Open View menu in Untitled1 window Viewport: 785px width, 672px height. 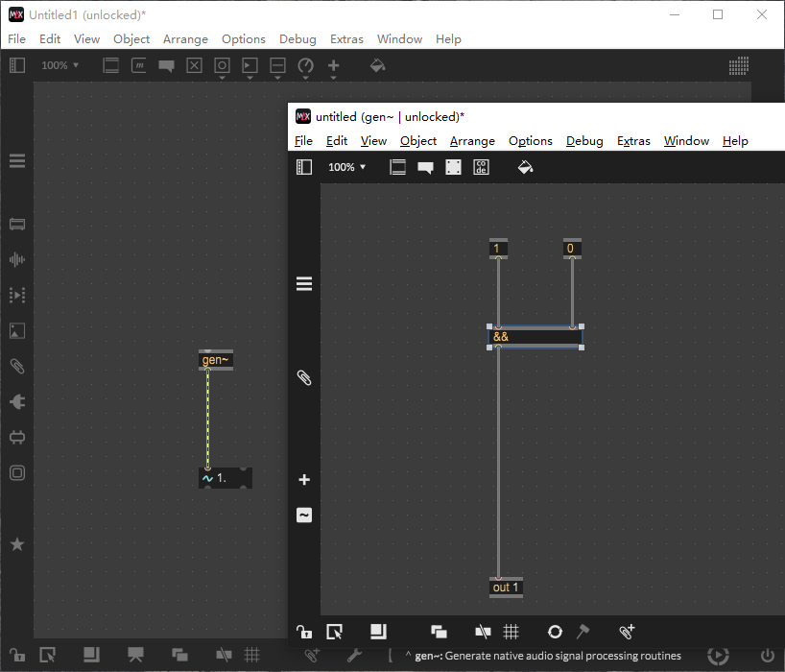(x=86, y=39)
